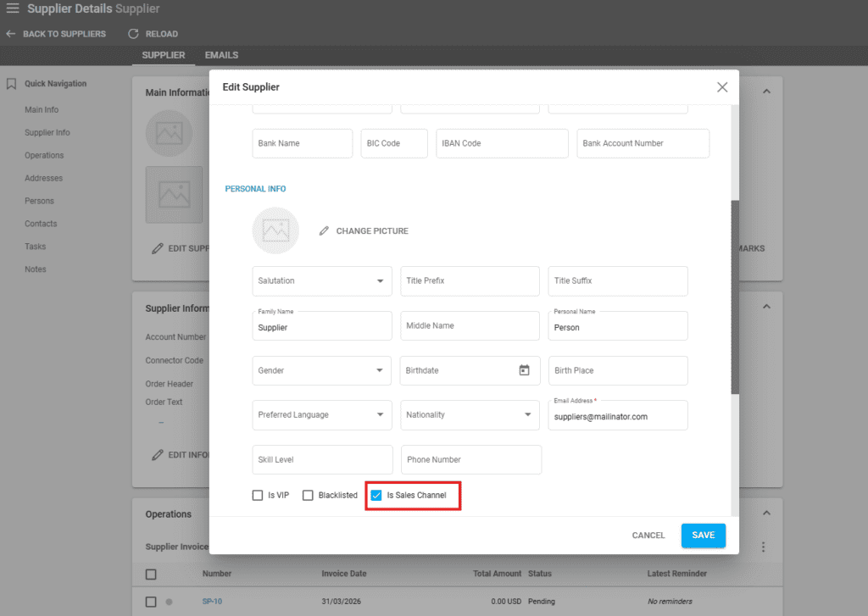Click the Change Picture pencil icon
Image resolution: width=868 pixels, height=616 pixels.
pos(324,231)
